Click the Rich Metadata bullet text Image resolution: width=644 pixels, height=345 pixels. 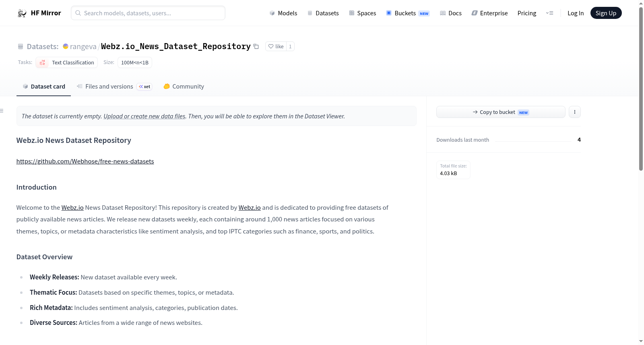[x=134, y=308]
